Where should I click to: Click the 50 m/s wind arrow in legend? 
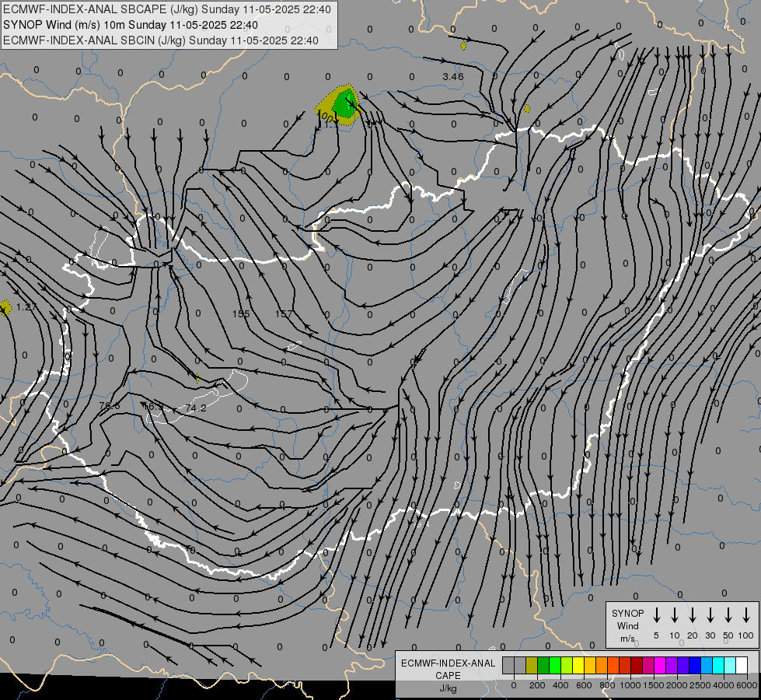(728, 615)
